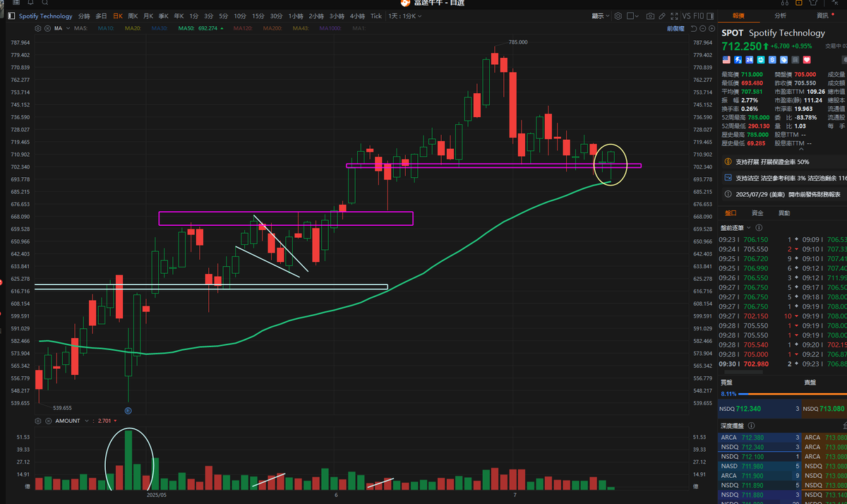The height and width of the screenshot is (504, 847).
Task: Remove the MA indicator with X icon
Action: click(x=47, y=28)
